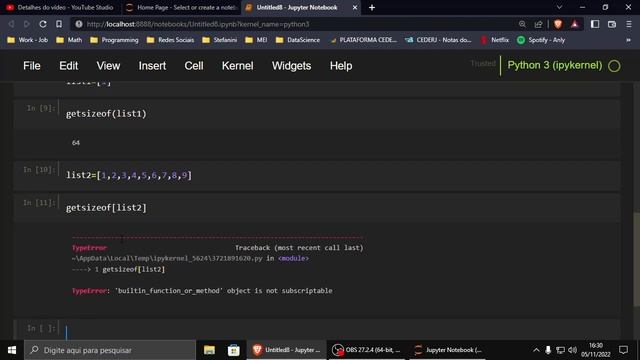Open the View menu
640x360 pixels.
[108, 66]
